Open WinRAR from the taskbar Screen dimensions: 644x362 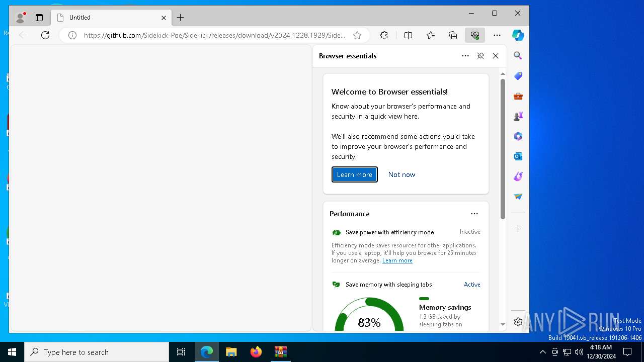click(281, 352)
